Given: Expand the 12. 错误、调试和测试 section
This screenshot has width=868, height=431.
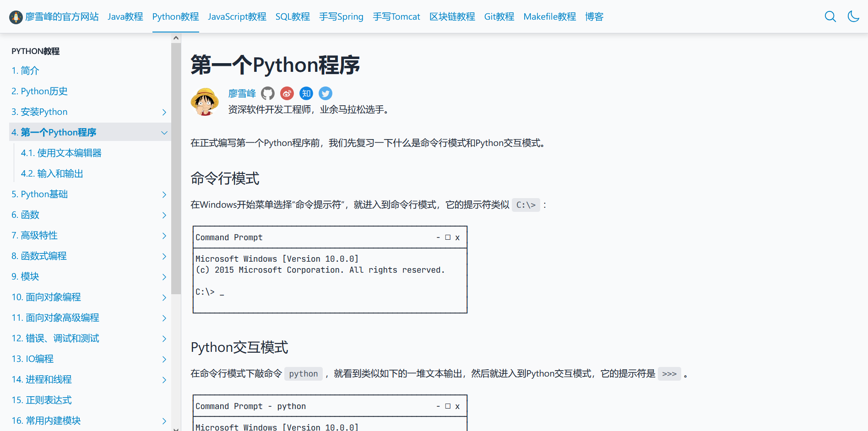Looking at the screenshot, I should pyautogui.click(x=164, y=339).
